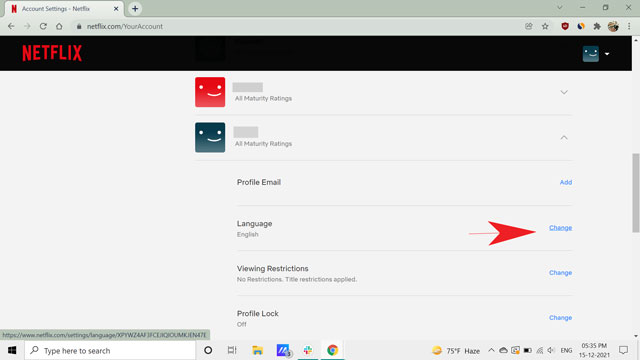Open File Explorer from the taskbar
640x360 pixels.
257,350
